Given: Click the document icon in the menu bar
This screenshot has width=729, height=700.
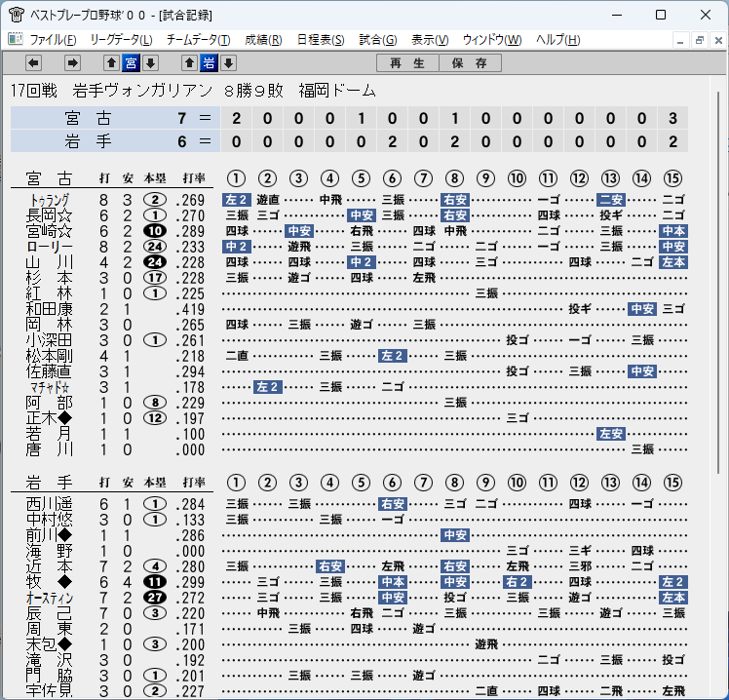Looking at the screenshot, I should click(16, 39).
